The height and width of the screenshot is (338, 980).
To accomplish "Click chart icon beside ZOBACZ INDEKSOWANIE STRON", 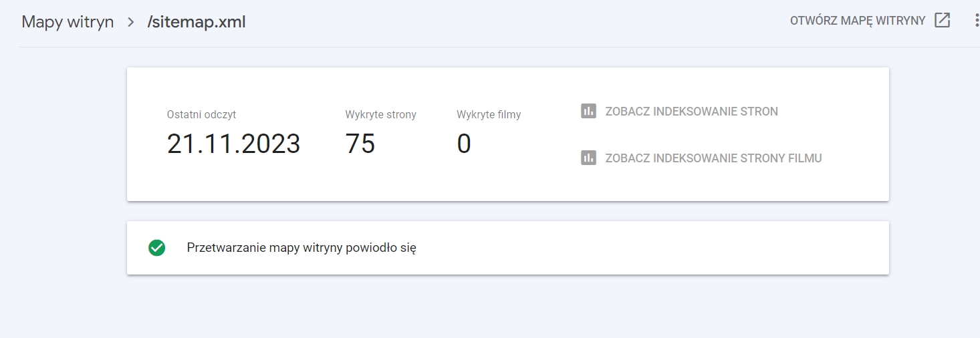I will coord(588,111).
